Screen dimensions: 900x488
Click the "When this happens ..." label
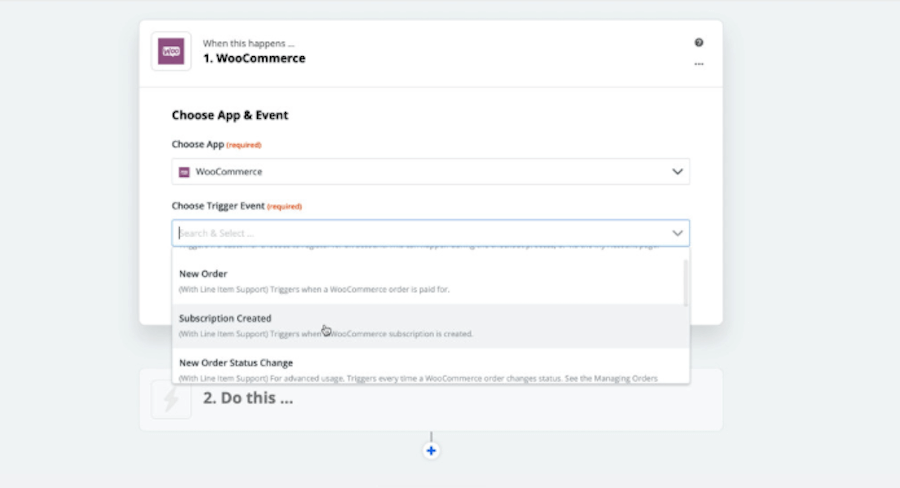[249, 43]
